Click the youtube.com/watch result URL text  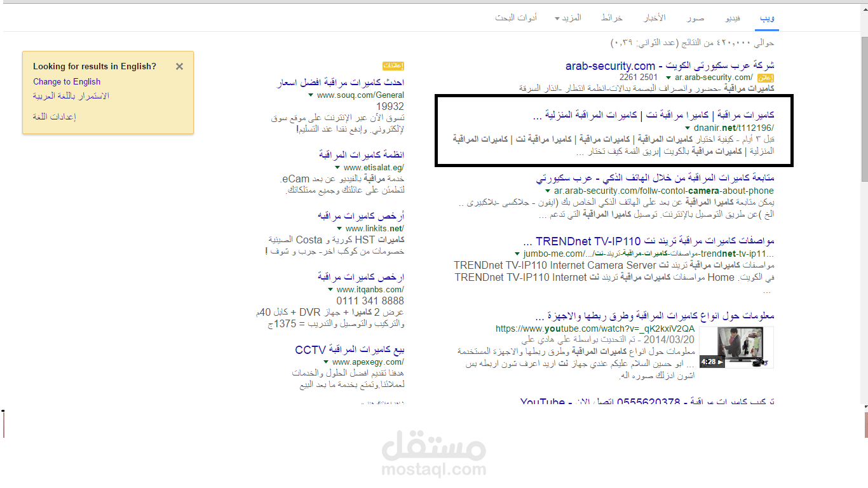click(x=595, y=329)
